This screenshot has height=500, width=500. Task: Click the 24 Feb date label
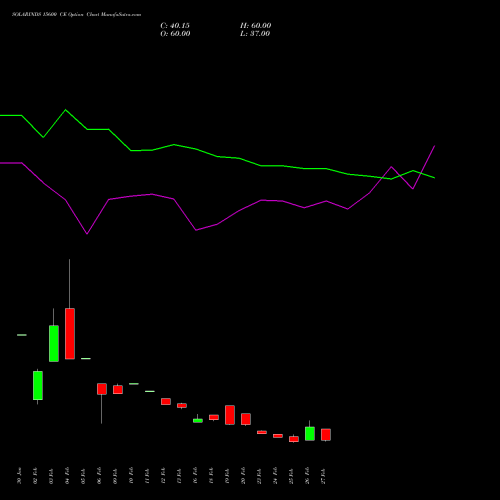tap(275, 476)
